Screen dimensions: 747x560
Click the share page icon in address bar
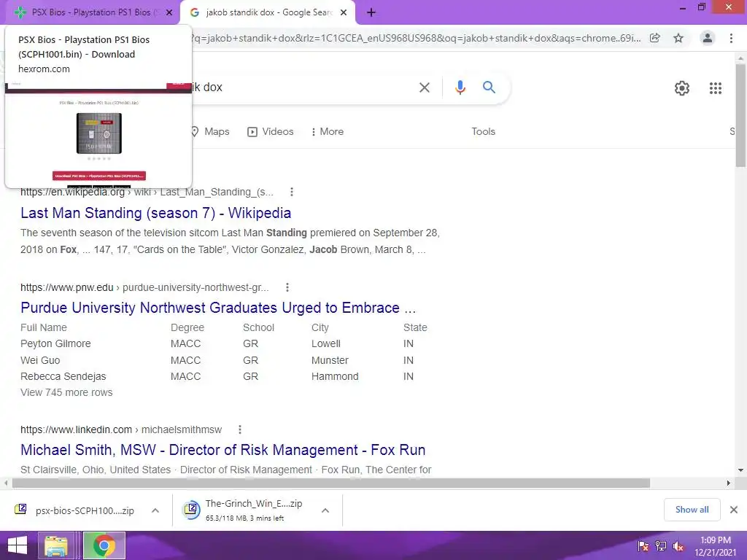click(655, 38)
